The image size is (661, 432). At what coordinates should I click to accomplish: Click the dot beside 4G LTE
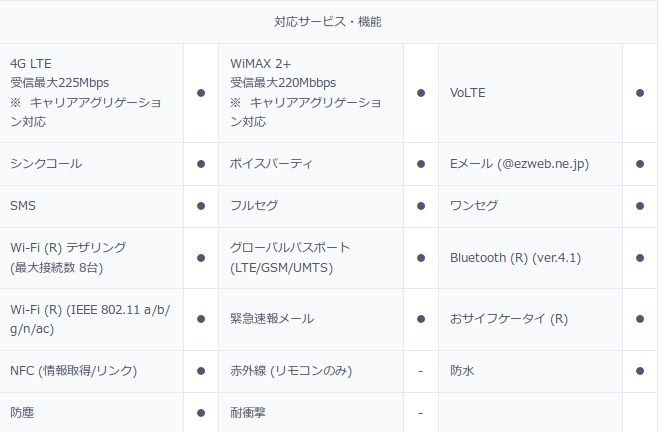(201, 93)
